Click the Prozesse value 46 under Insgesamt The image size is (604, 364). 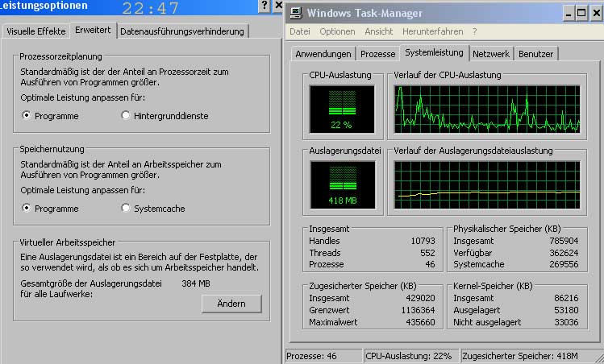(430, 264)
